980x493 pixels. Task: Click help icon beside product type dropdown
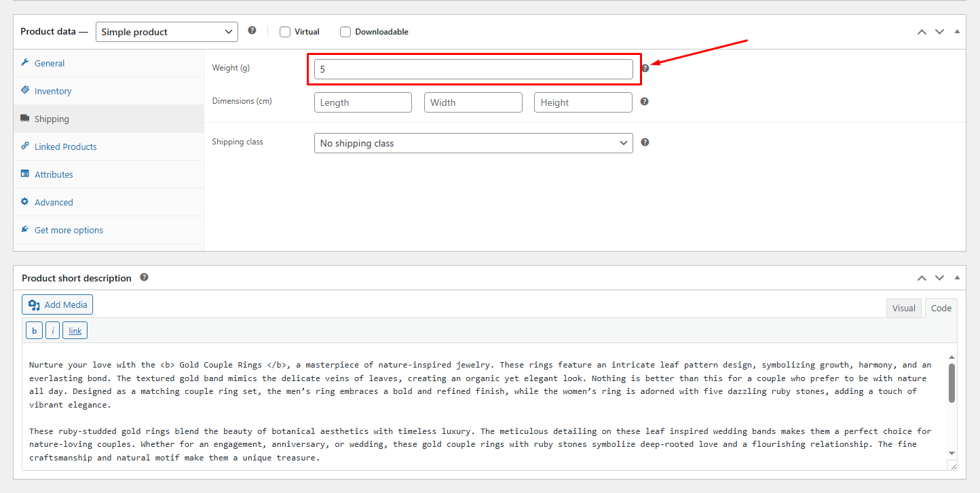coord(252,31)
